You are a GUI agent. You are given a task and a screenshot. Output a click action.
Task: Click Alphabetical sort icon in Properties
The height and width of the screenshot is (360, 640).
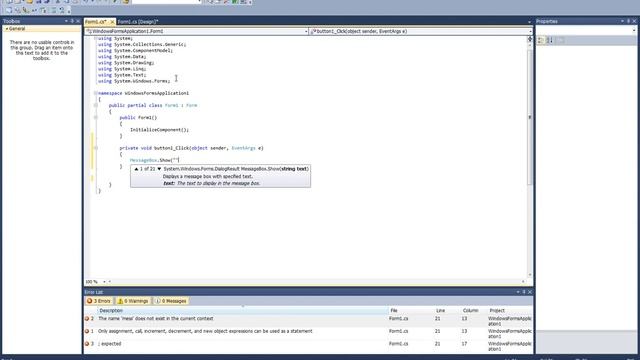(550, 40)
